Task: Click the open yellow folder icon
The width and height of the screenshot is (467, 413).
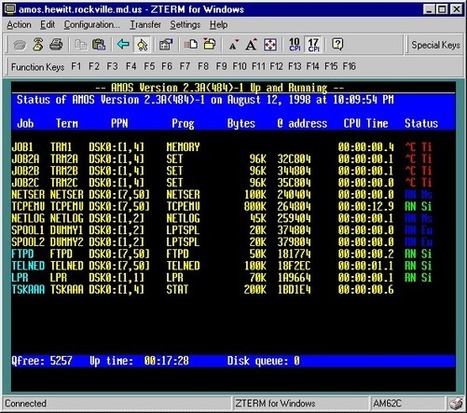Action: (x=209, y=44)
